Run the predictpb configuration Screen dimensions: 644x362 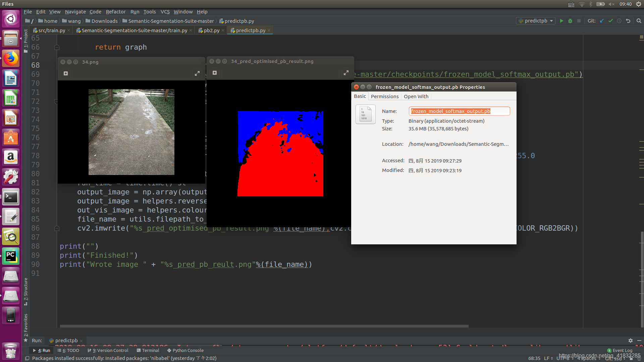tap(561, 21)
